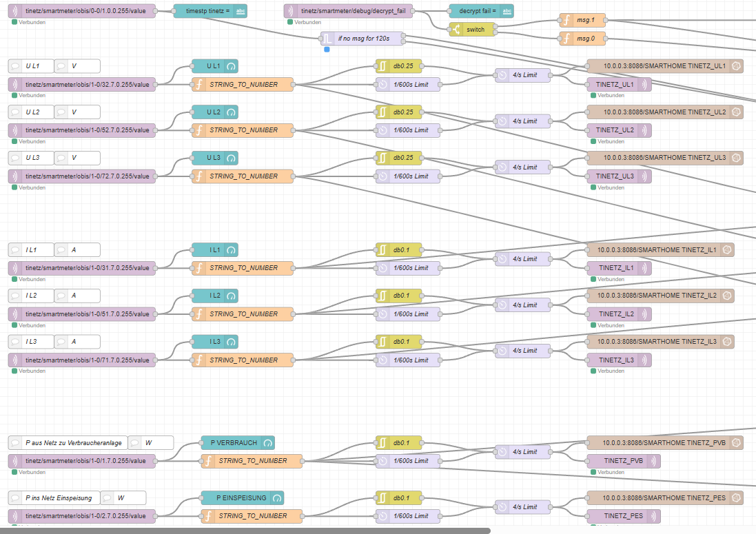Click the gauge icon on the I L2 node
Viewport: 756px width, 534px height.
coord(231,296)
